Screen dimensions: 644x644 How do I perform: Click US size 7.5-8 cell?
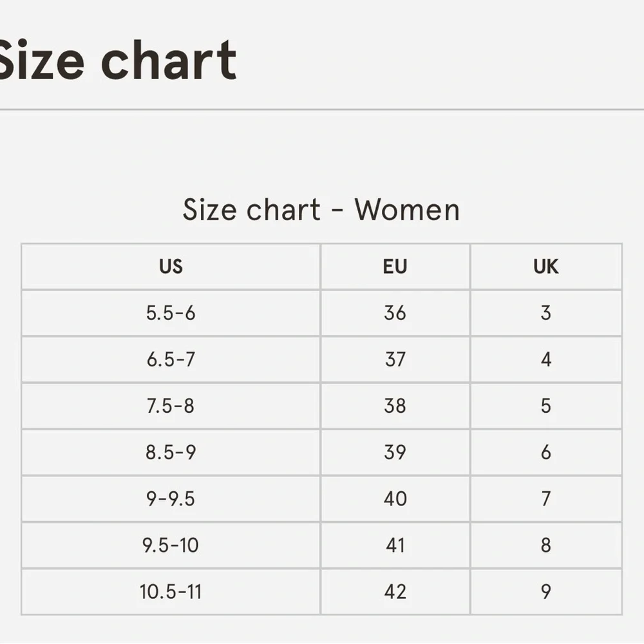coord(171,406)
